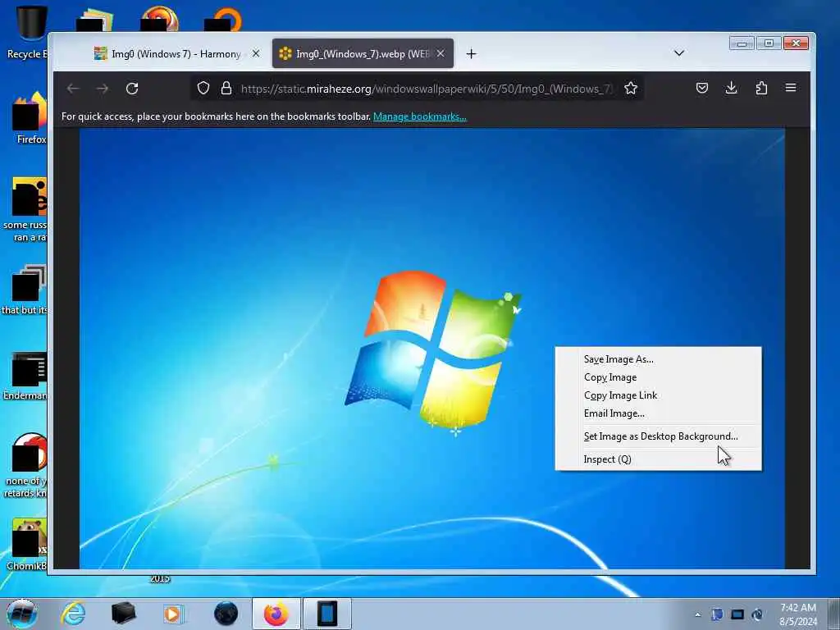Select the Recycle Bin desktop icon
The image size is (840, 630).
pos(28,32)
